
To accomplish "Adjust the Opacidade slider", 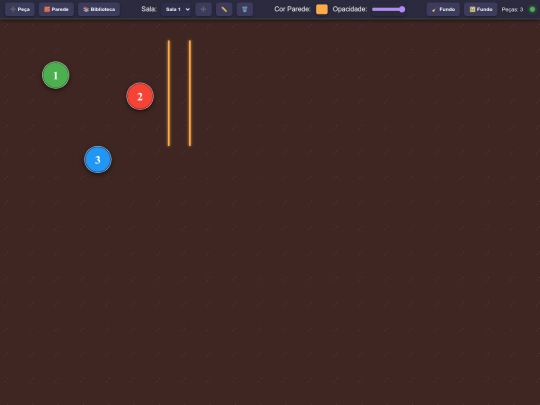I will coord(388,9).
